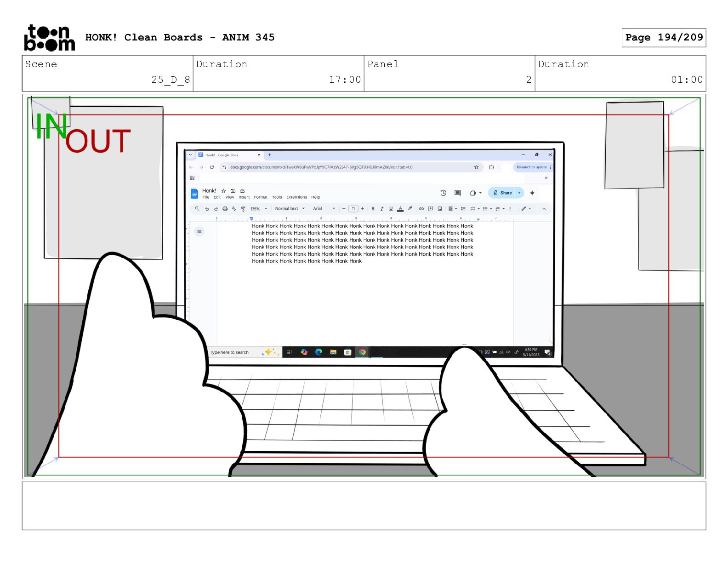Insert an image from toolbar

coord(440,209)
